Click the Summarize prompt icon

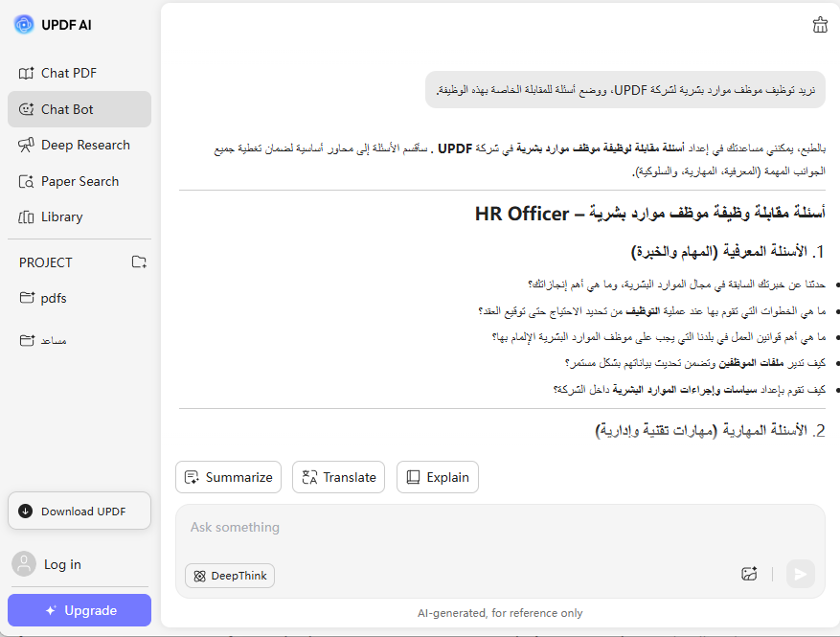[x=192, y=477]
